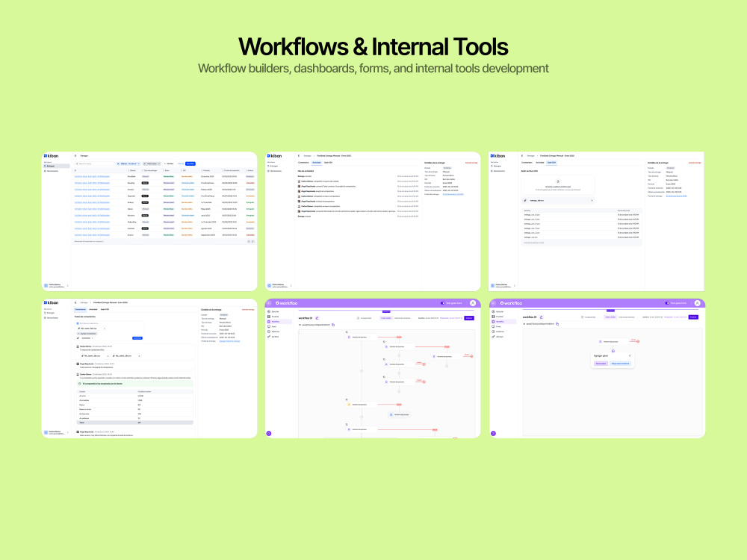This screenshot has width=747, height=560.
Task: Go to the previous page of the Entregas table
Action: pyautogui.click(x=249, y=241)
